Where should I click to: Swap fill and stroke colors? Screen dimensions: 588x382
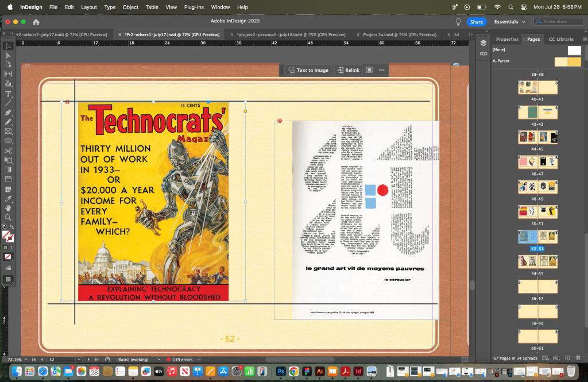(12, 227)
